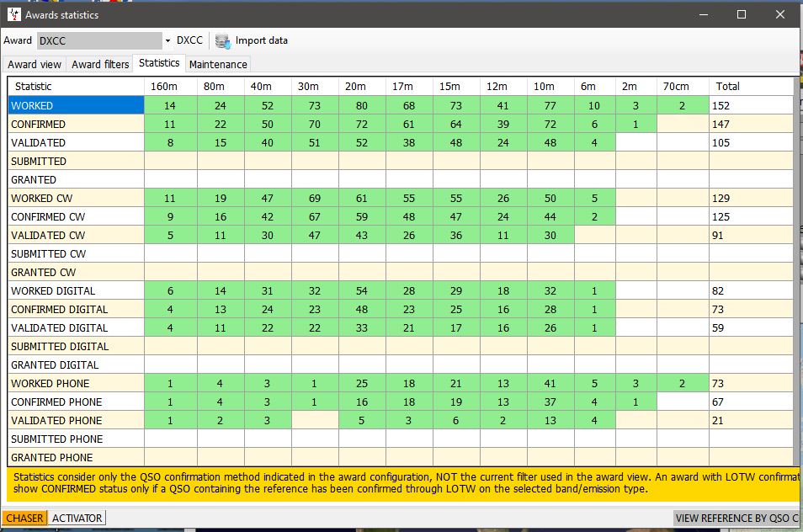803x532 pixels.
Task: Click WORKED total cell showing 152
Action: [x=751, y=105]
